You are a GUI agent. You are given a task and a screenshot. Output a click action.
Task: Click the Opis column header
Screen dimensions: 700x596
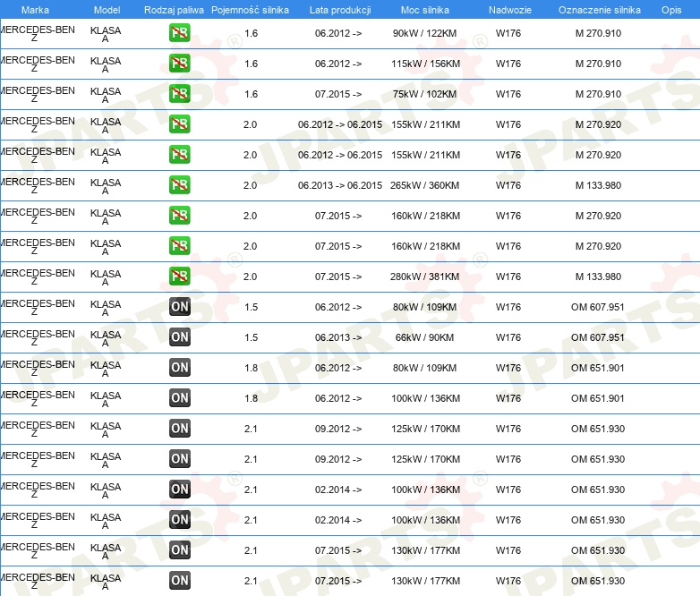tap(670, 9)
